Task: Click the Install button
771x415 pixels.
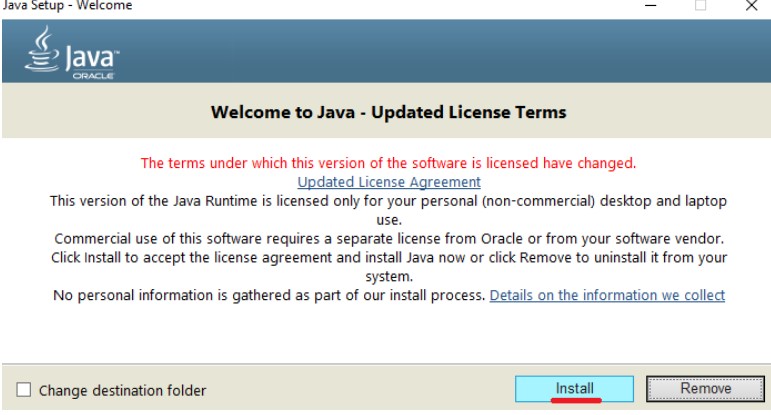Action: pos(574,389)
